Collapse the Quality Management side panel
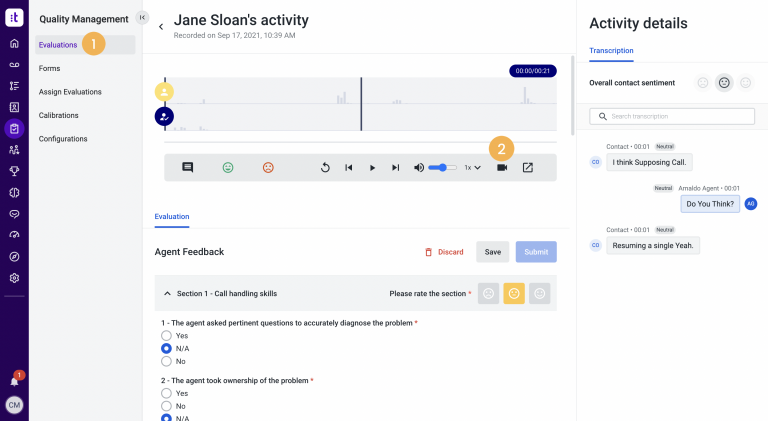The height and width of the screenshot is (421, 768). point(141,17)
